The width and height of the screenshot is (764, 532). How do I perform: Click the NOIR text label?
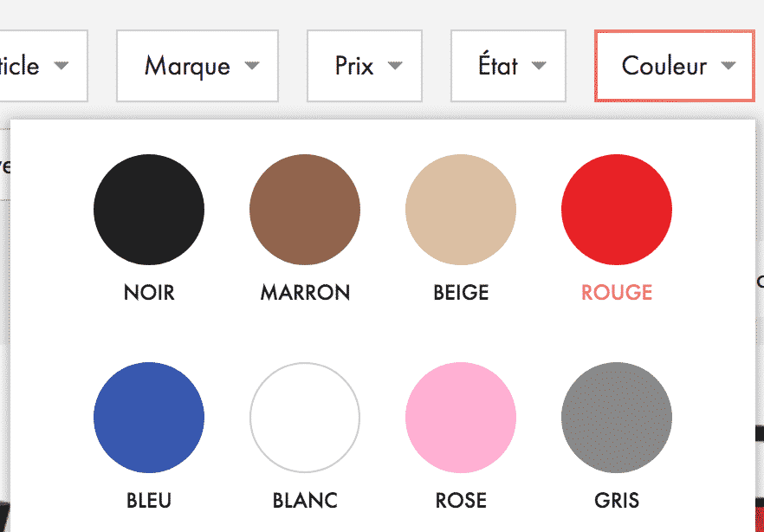point(148,292)
